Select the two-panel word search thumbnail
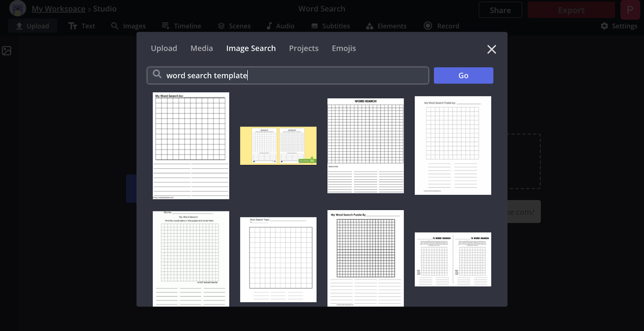Image resolution: width=644 pixels, height=331 pixels. (x=453, y=259)
